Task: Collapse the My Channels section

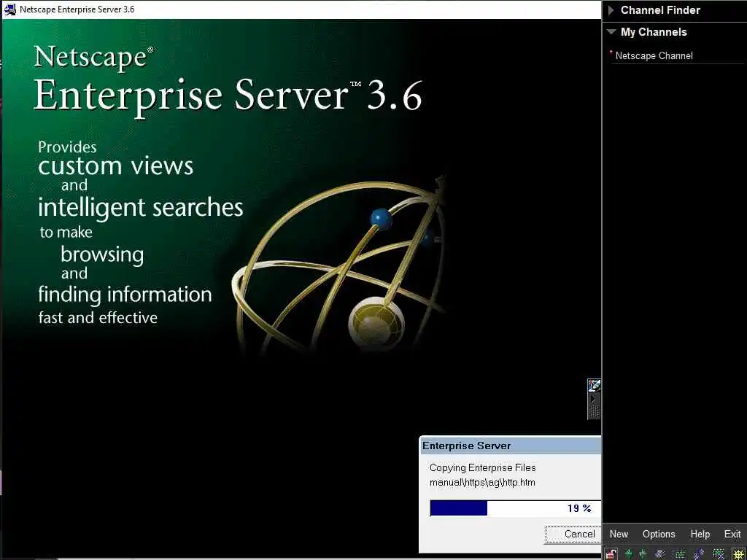Action: (x=612, y=32)
